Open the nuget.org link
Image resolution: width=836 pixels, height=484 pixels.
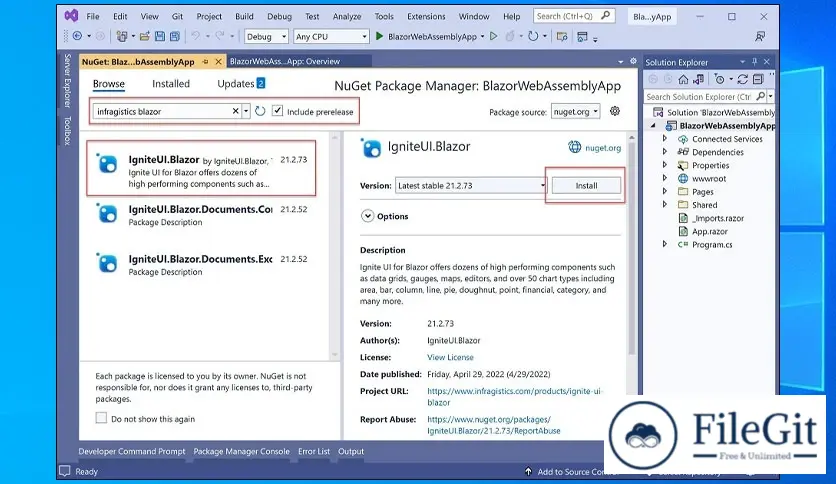[x=603, y=148]
